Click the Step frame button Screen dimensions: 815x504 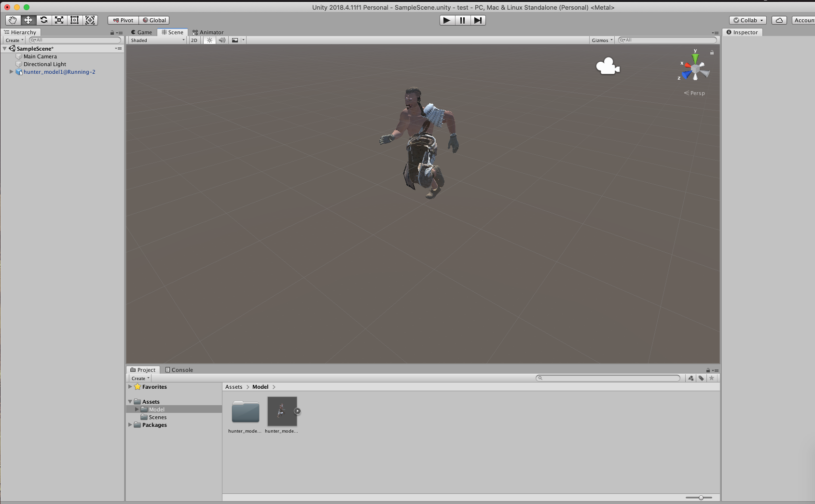[x=478, y=20]
